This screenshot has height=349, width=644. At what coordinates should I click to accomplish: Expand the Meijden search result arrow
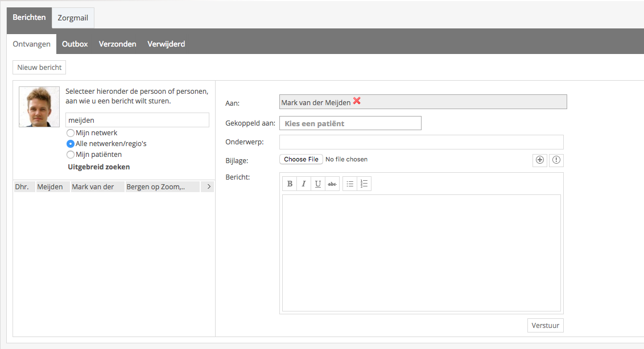208,187
